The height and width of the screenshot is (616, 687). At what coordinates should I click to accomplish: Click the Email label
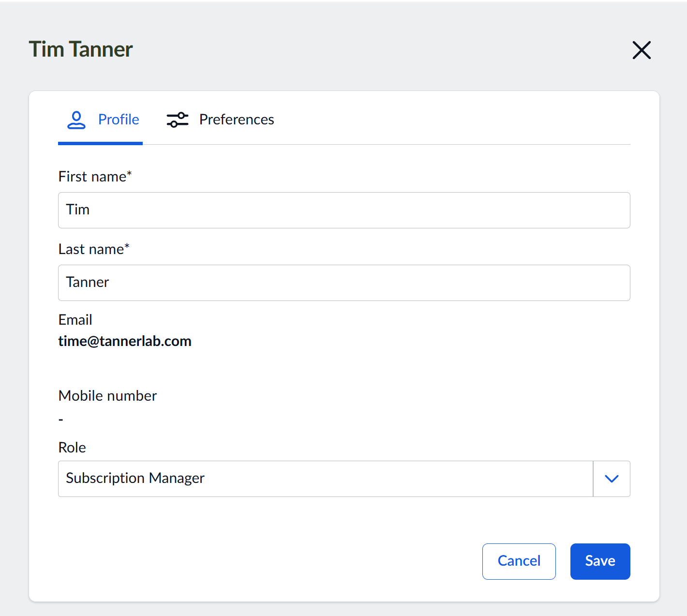coord(75,320)
